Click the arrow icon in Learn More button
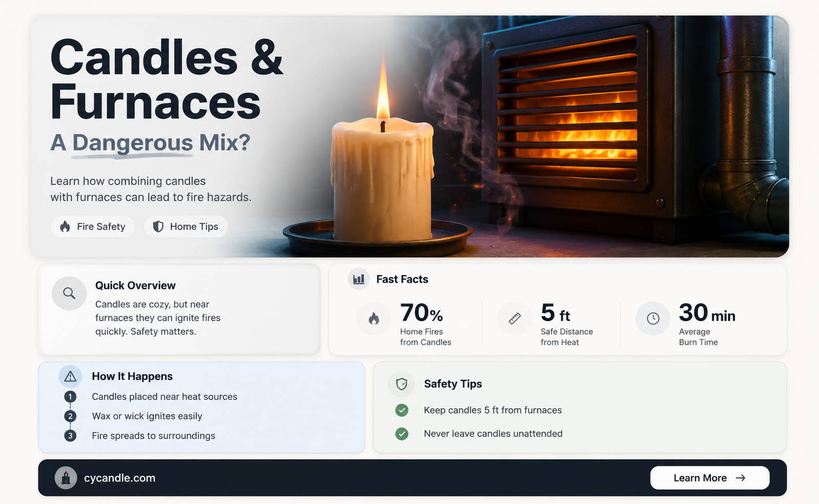Viewport: 819px width, 504px height. pyautogui.click(x=741, y=478)
